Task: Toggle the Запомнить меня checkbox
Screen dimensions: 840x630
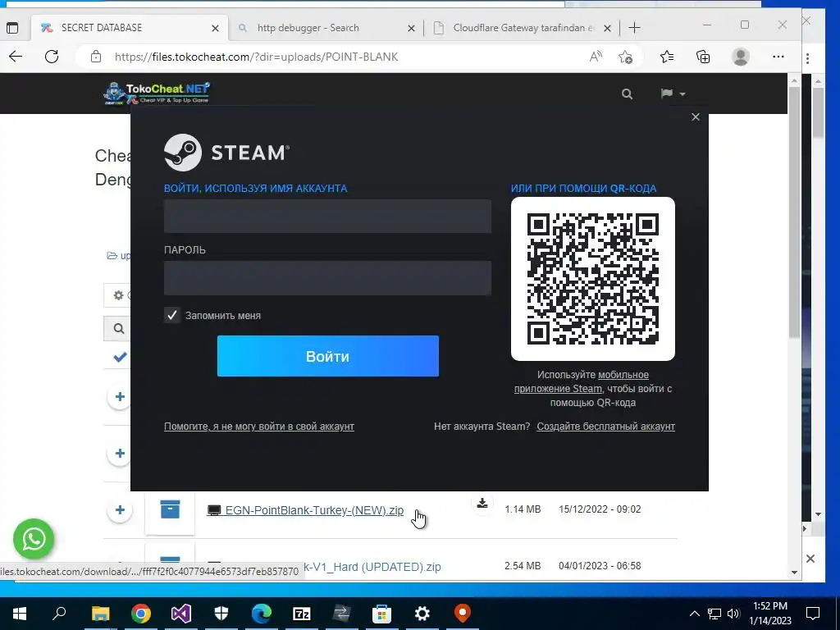Action: click(172, 315)
